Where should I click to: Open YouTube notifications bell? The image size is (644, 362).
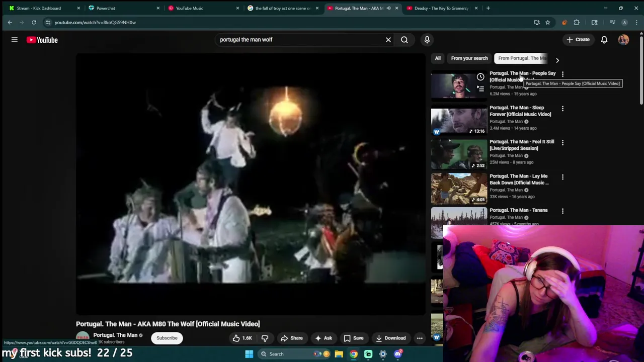click(x=604, y=40)
